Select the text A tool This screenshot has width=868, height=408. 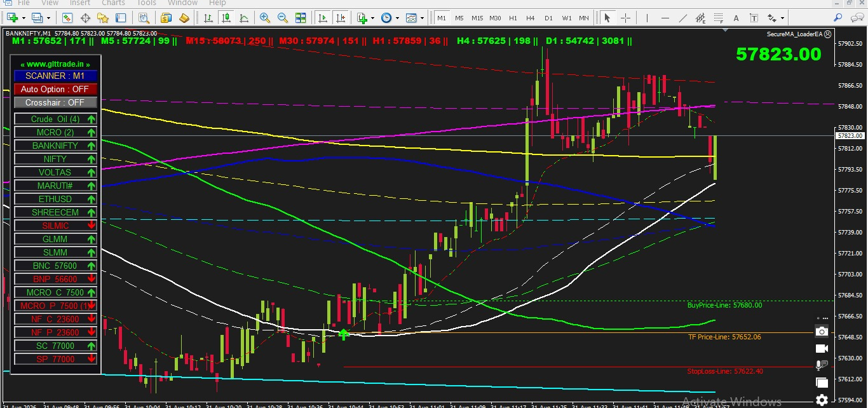[x=736, y=18]
